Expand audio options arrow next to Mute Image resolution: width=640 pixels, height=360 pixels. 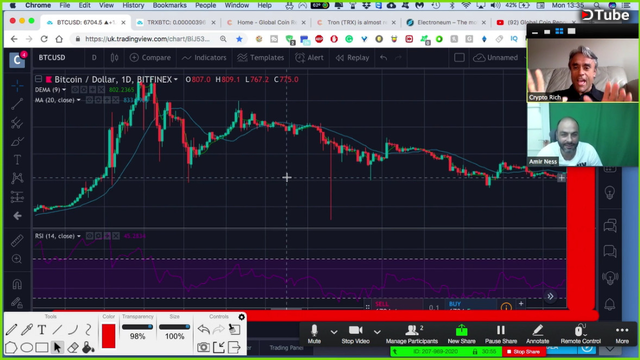click(334, 332)
